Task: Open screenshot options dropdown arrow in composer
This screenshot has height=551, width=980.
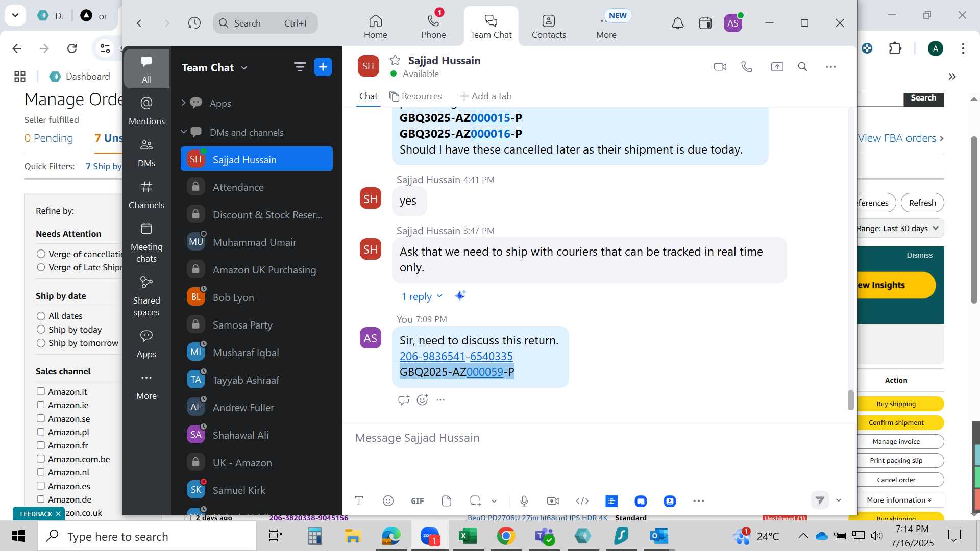Action: pyautogui.click(x=494, y=501)
